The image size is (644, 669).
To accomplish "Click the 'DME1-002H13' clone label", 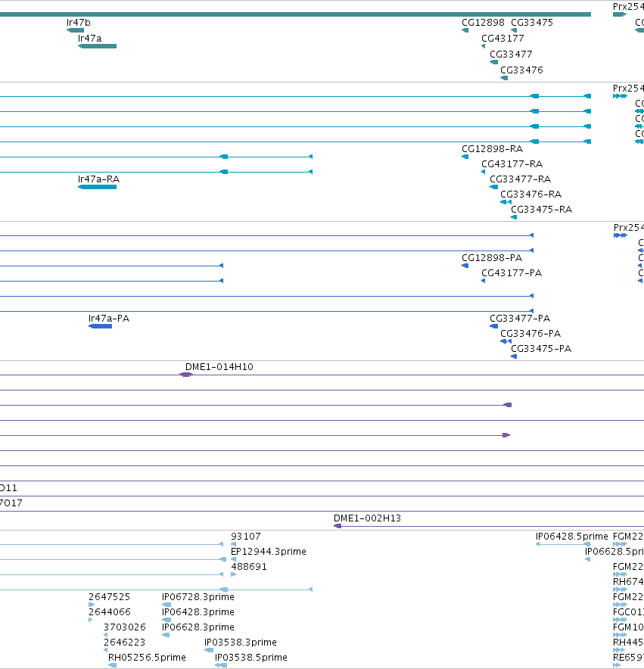I will click(x=367, y=518).
